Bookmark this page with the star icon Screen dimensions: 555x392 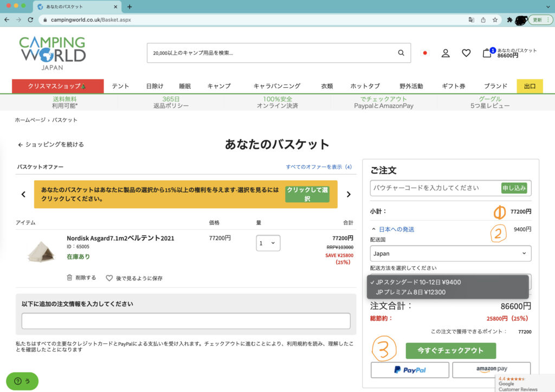tap(495, 20)
